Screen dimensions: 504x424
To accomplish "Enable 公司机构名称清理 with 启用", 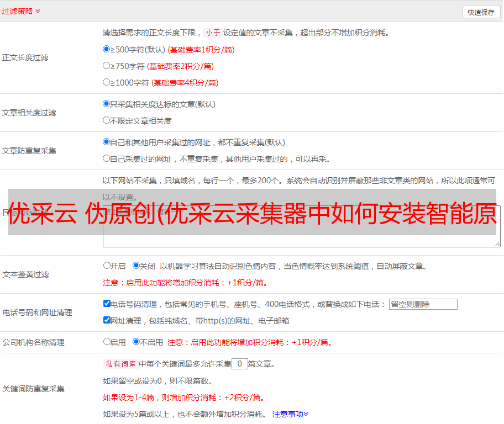I will point(107,342).
